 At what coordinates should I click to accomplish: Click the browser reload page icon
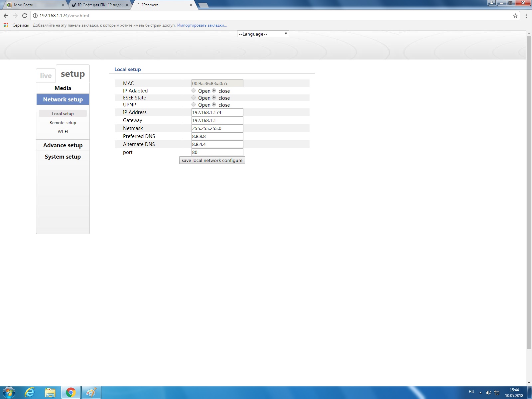tap(25, 16)
